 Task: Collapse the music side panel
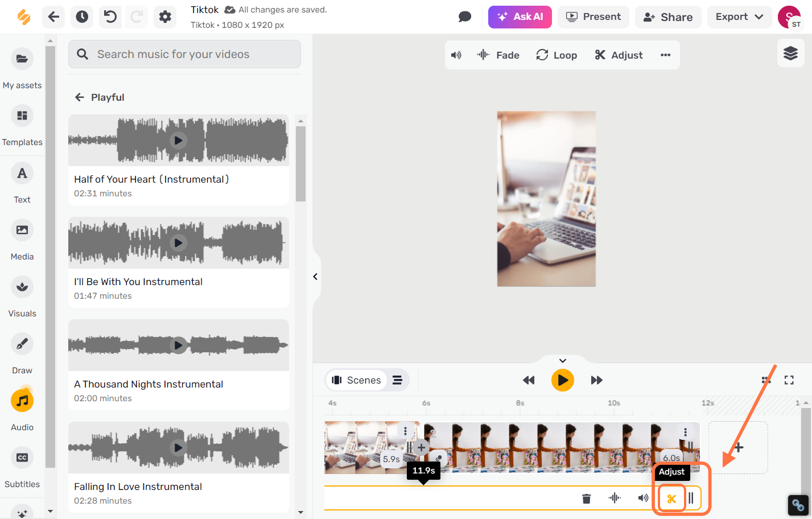(315, 277)
